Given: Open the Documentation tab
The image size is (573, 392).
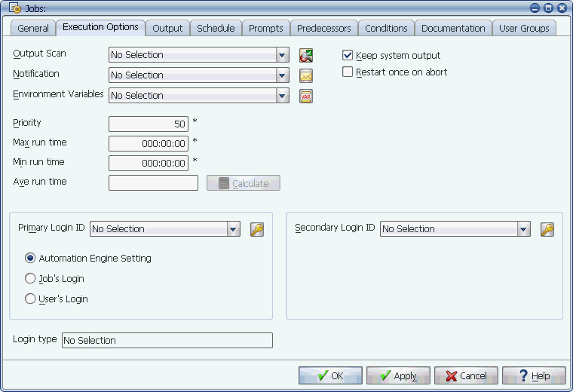Looking at the screenshot, I should 453,28.
